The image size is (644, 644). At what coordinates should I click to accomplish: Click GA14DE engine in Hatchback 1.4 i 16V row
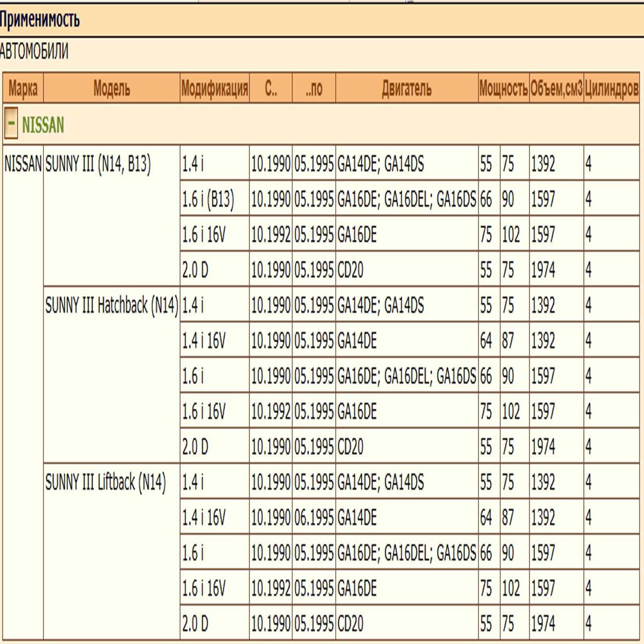(x=357, y=341)
